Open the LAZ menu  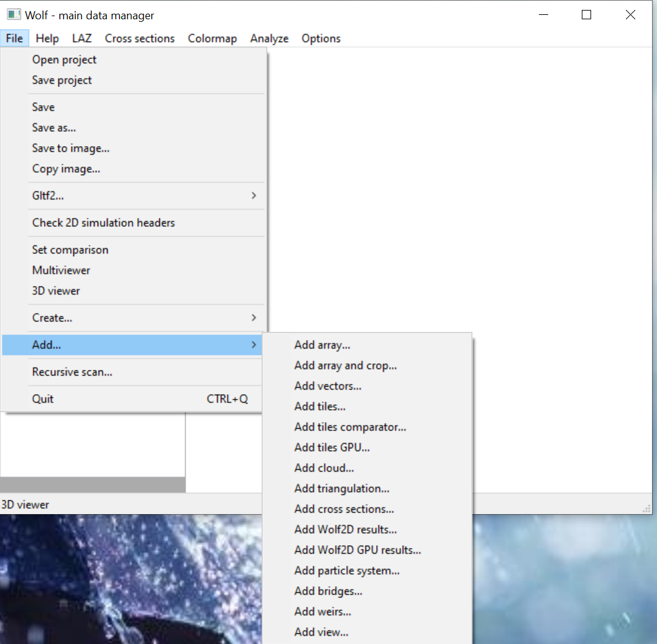(81, 39)
